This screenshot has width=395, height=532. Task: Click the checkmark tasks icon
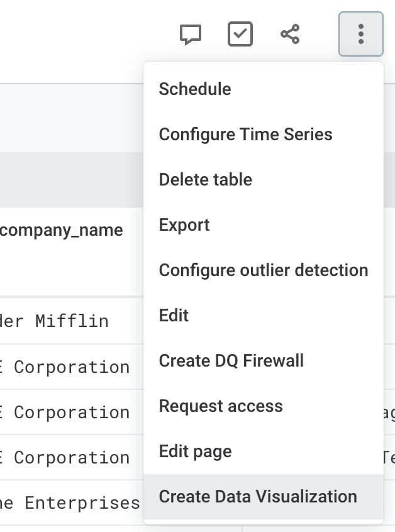[x=240, y=35]
